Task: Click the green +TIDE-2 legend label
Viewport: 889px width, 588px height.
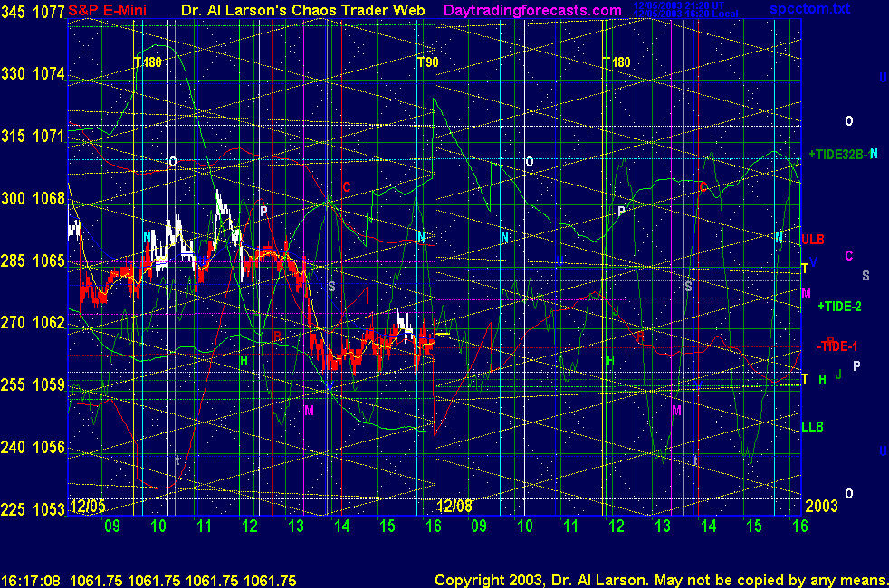Action: (839, 307)
